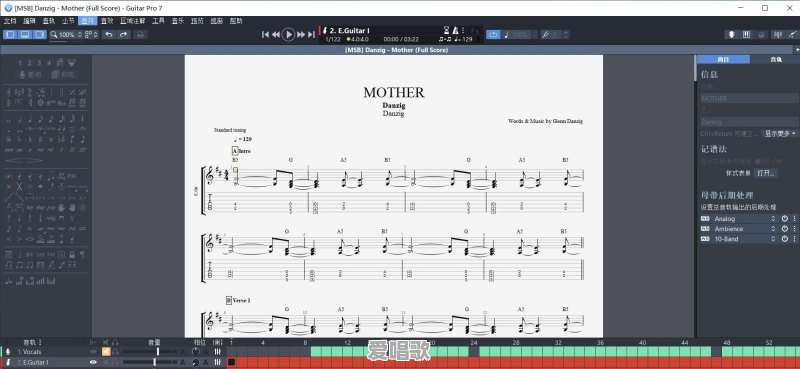The image size is (800, 369).
Task: Open the 音轨 tracks options menu dots
Action: click(40, 342)
